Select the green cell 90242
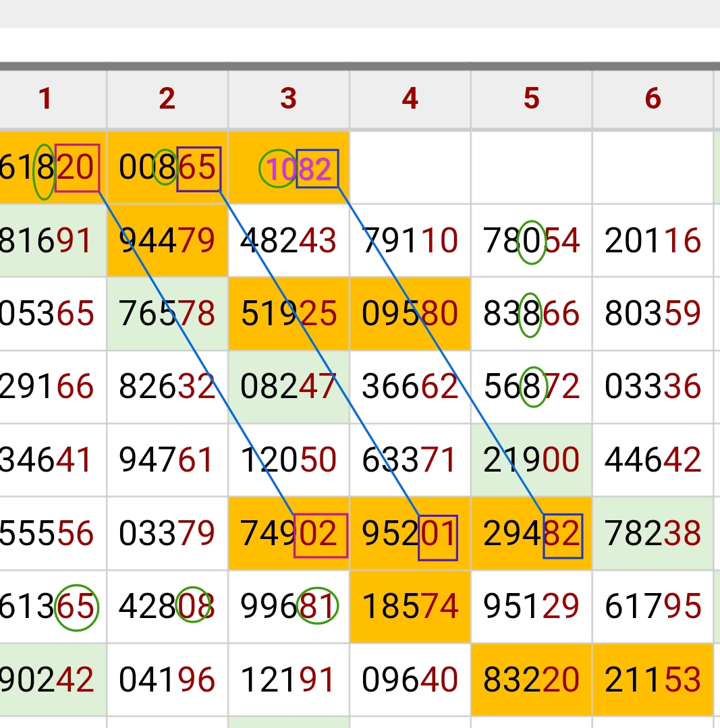 [x=53, y=679]
